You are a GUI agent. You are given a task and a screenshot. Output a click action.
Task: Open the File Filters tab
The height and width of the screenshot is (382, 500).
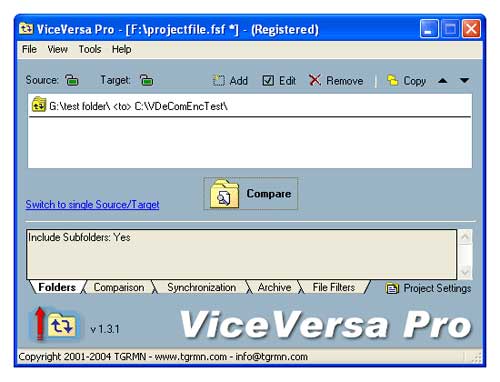(x=334, y=287)
